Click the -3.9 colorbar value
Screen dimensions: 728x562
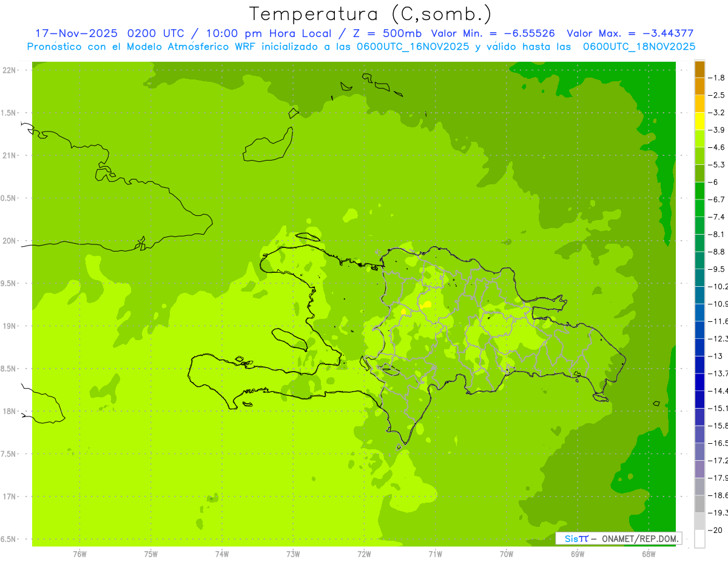tap(717, 130)
